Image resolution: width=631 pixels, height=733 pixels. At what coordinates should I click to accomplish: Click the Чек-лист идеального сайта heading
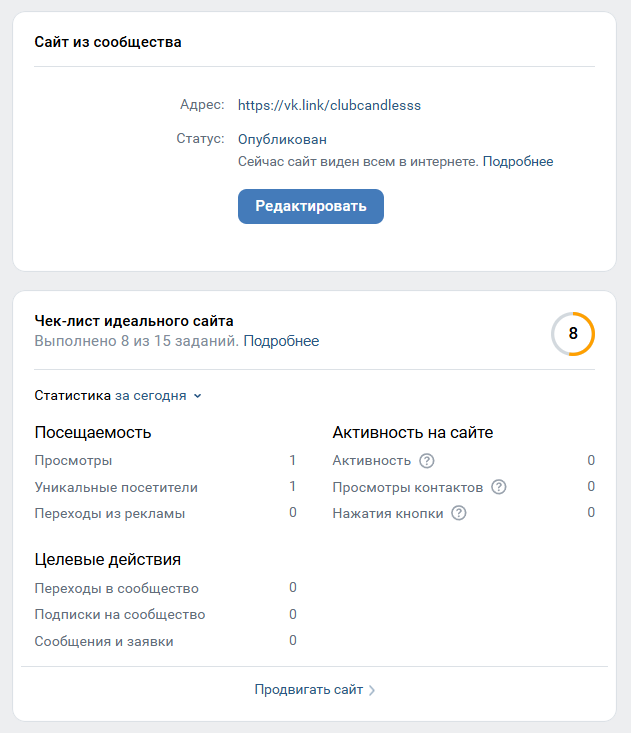[134, 321]
